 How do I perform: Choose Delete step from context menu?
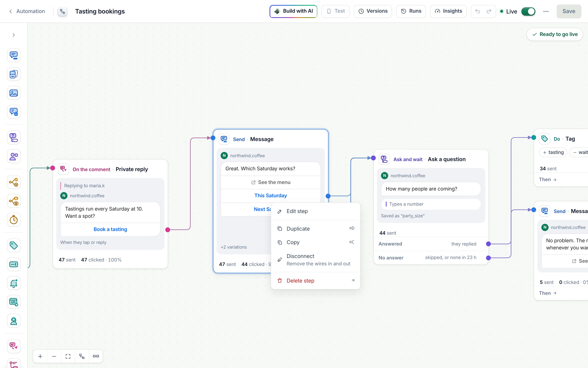(315, 281)
